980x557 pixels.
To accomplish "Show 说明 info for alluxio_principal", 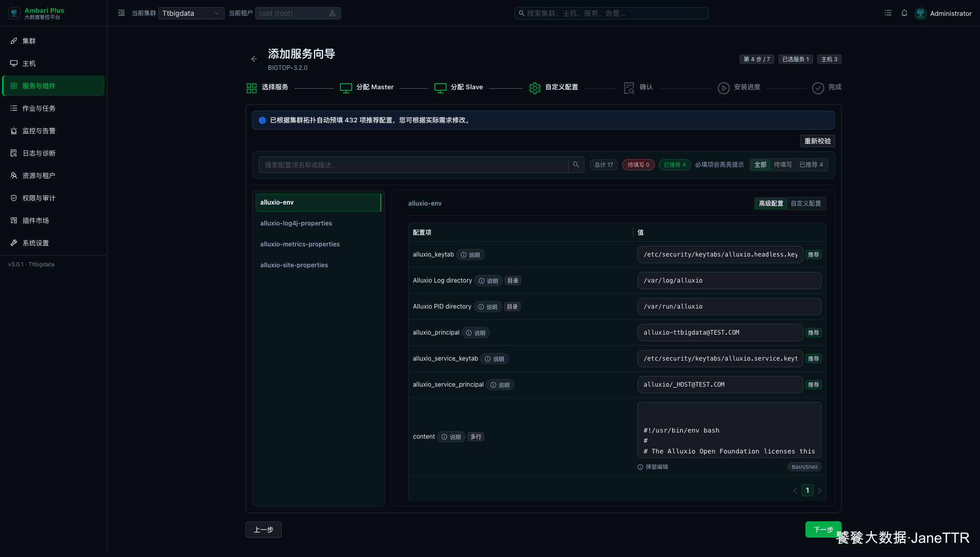I will (x=476, y=333).
